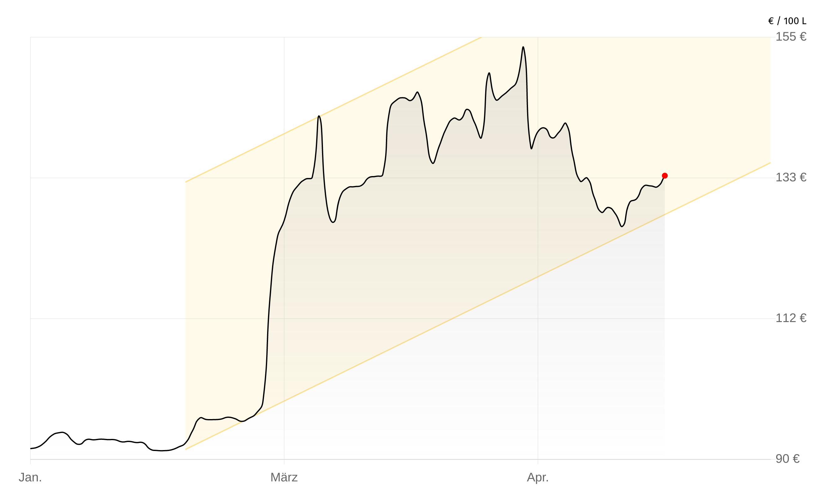Click the "Apr." month label
819x504 pixels.
click(x=537, y=477)
